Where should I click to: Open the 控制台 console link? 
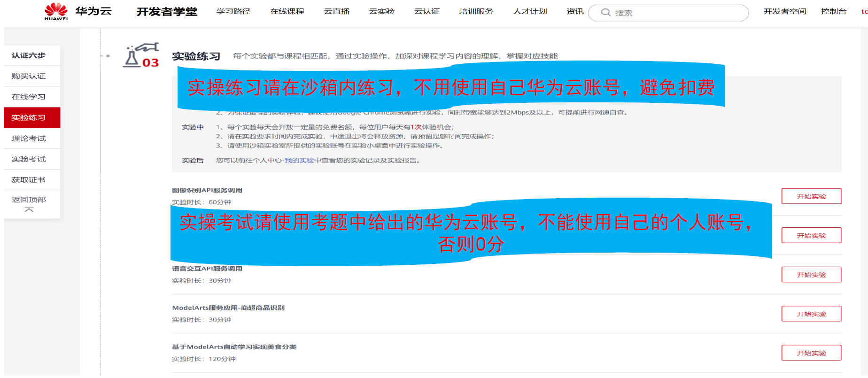click(x=834, y=11)
